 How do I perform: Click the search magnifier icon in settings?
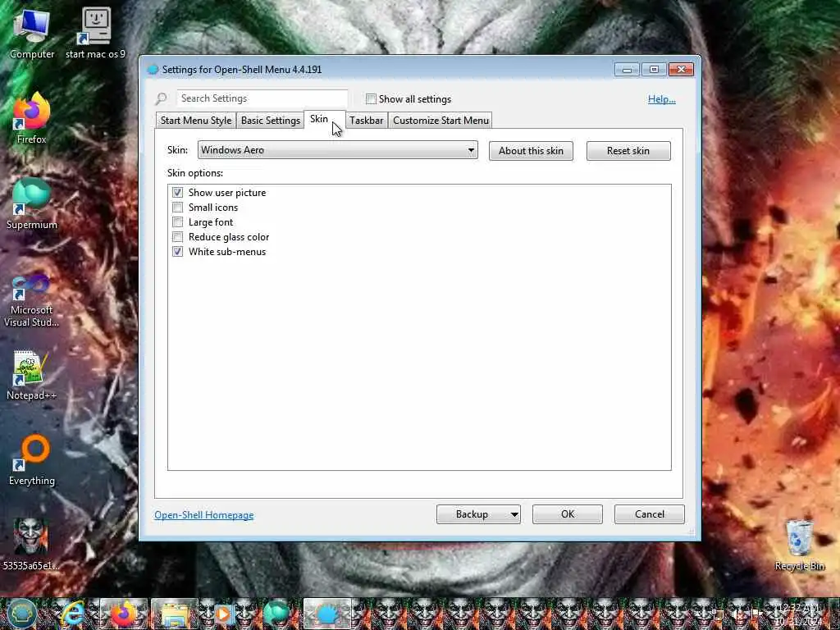[162, 98]
